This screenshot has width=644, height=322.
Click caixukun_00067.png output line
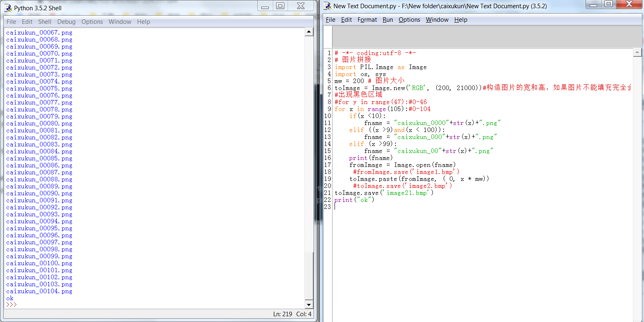[39, 32]
